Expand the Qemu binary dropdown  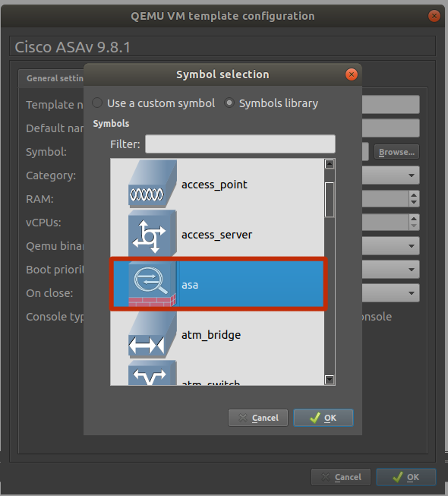click(390, 246)
